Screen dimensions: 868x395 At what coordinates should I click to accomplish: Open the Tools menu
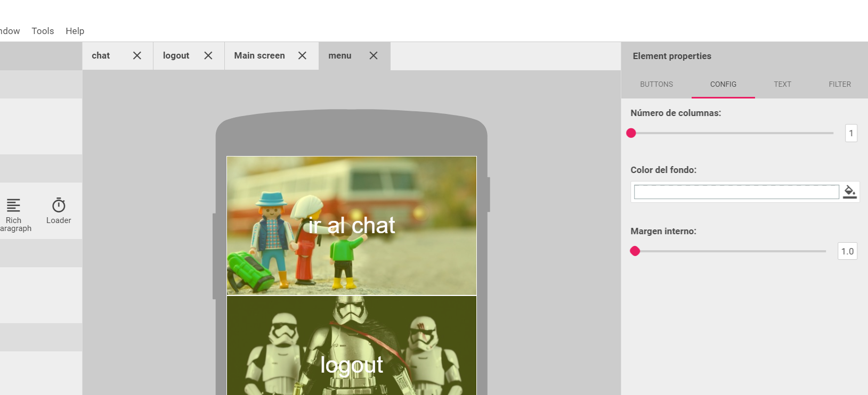(x=43, y=31)
